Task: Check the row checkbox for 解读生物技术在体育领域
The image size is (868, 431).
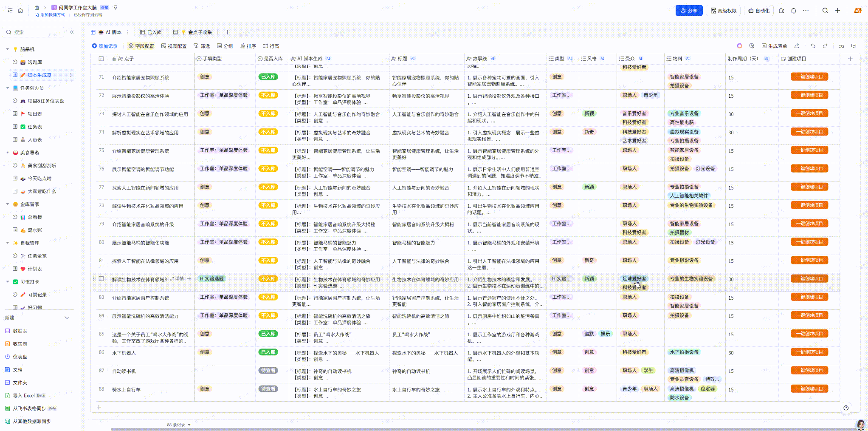Action: pos(101,279)
